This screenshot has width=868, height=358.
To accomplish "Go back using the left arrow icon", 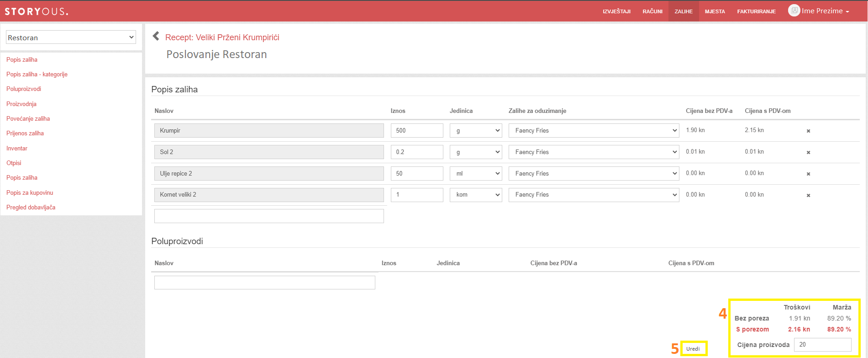I will click(156, 36).
